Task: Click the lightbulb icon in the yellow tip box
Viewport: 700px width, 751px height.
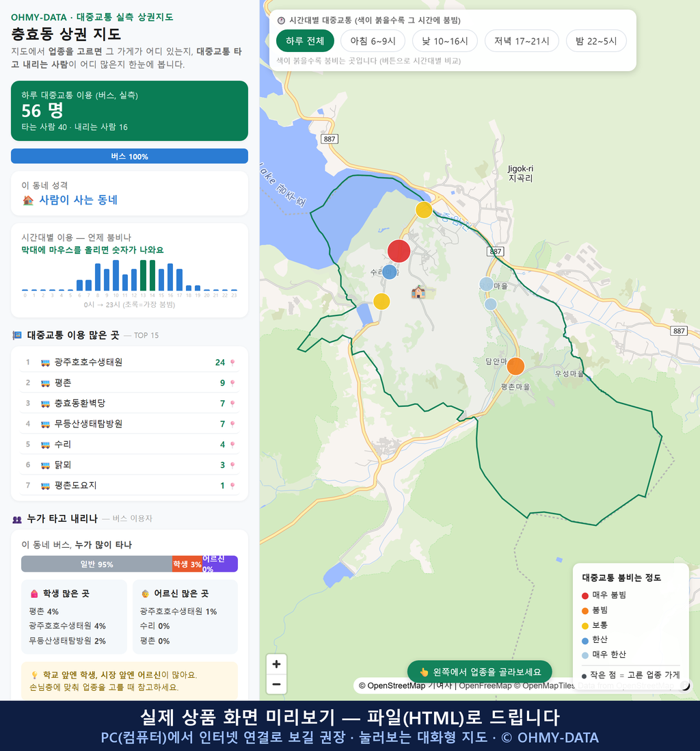Action: tap(34, 675)
